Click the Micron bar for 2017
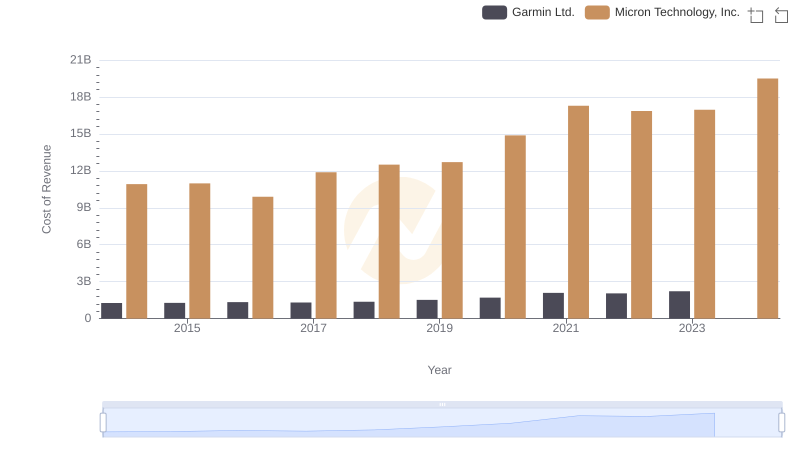The image size is (800, 461). pyautogui.click(x=326, y=245)
